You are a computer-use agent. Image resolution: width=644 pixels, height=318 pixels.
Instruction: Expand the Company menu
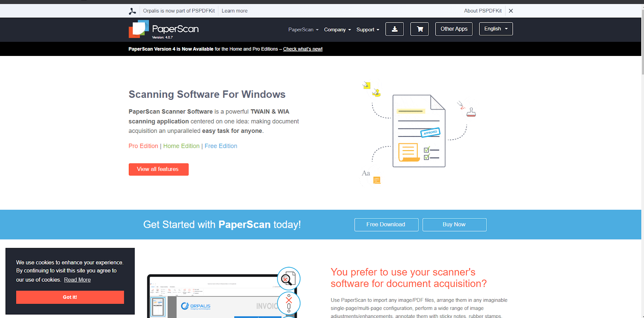[337, 30]
